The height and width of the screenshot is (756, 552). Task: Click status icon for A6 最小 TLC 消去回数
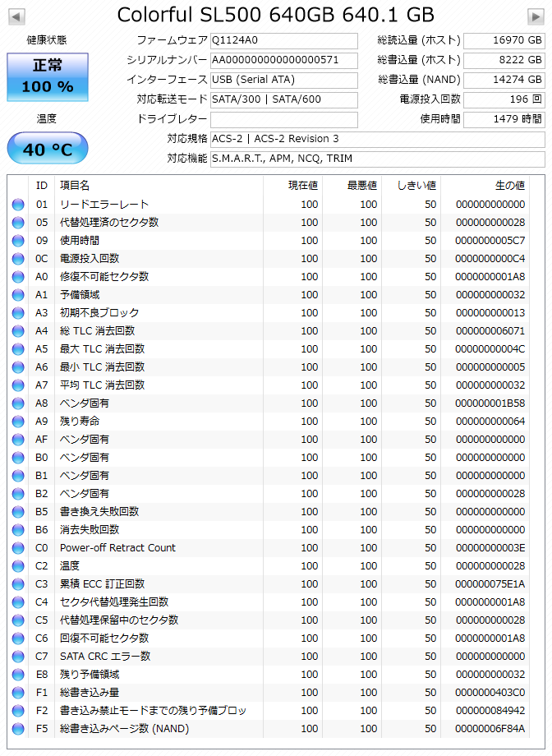point(18,367)
